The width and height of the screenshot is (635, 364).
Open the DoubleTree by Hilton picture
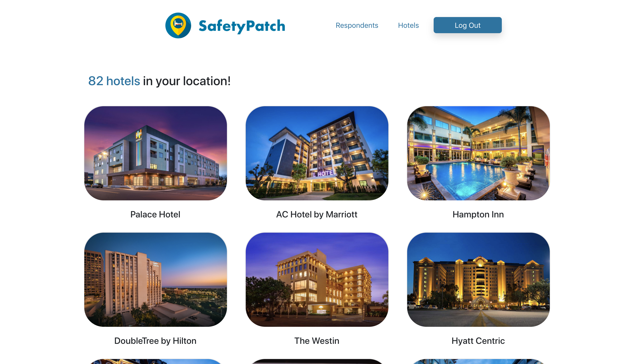155,279
